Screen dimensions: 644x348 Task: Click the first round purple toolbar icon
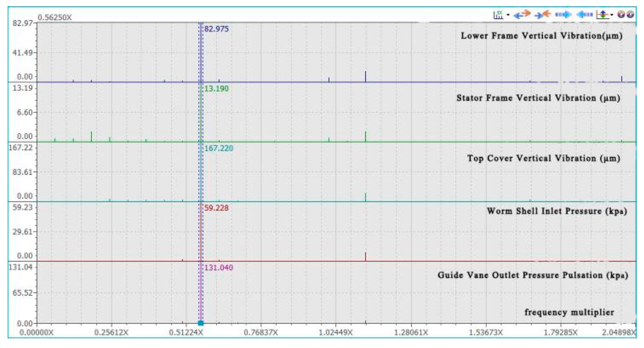621,14
